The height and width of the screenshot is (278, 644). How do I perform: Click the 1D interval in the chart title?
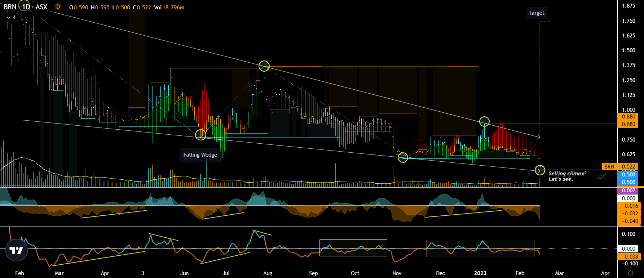pyautogui.click(x=26, y=7)
